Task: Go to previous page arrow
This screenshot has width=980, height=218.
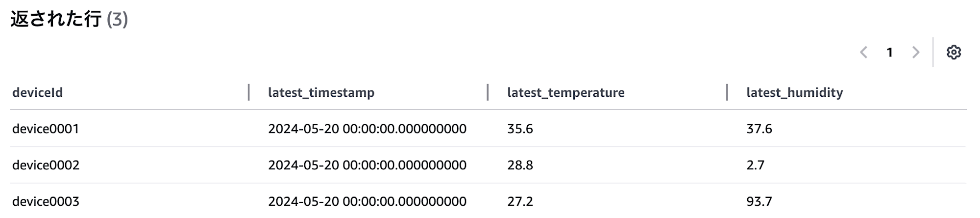Action: click(864, 52)
